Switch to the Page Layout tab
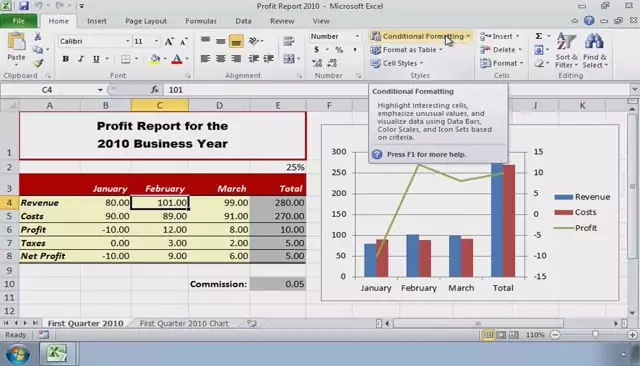 click(146, 21)
